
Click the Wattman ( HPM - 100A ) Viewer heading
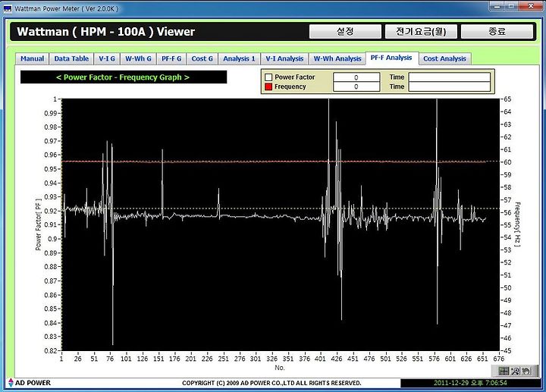pos(106,32)
